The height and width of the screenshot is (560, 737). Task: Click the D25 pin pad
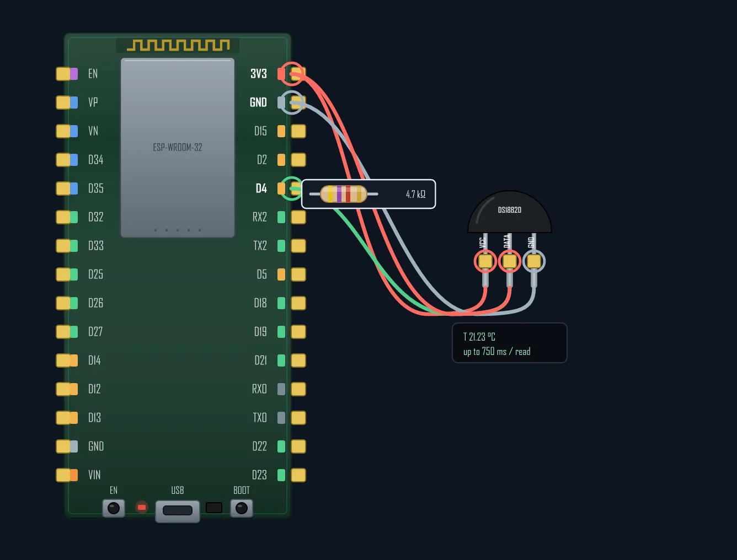[63, 274]
